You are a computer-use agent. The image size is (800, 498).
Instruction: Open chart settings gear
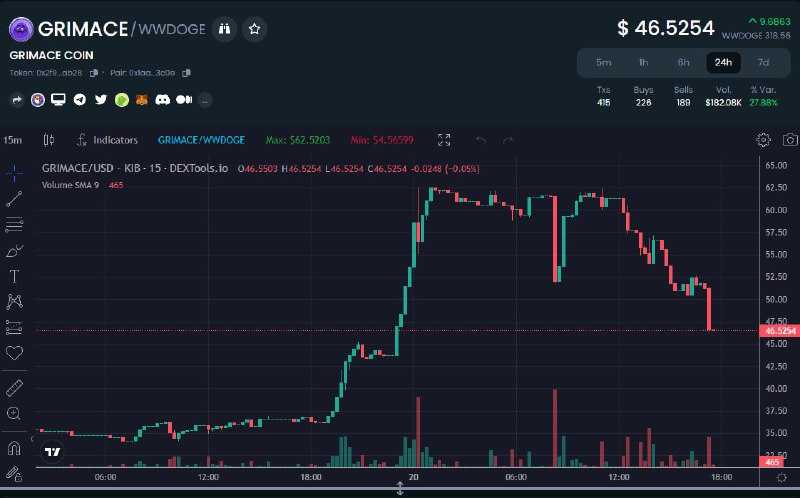click(764, 140)
